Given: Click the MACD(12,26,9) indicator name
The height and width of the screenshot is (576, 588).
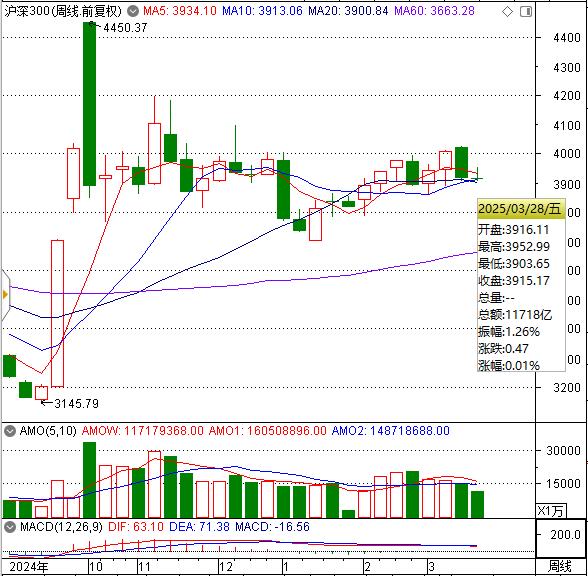Looking at the screenshot, I should [61, 527].
